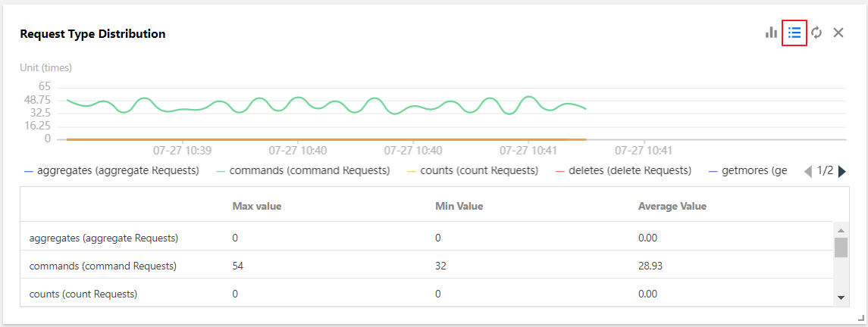The image size is (868, 327).
Task: Close the Request Type Distribution panel
Action: 838,33
